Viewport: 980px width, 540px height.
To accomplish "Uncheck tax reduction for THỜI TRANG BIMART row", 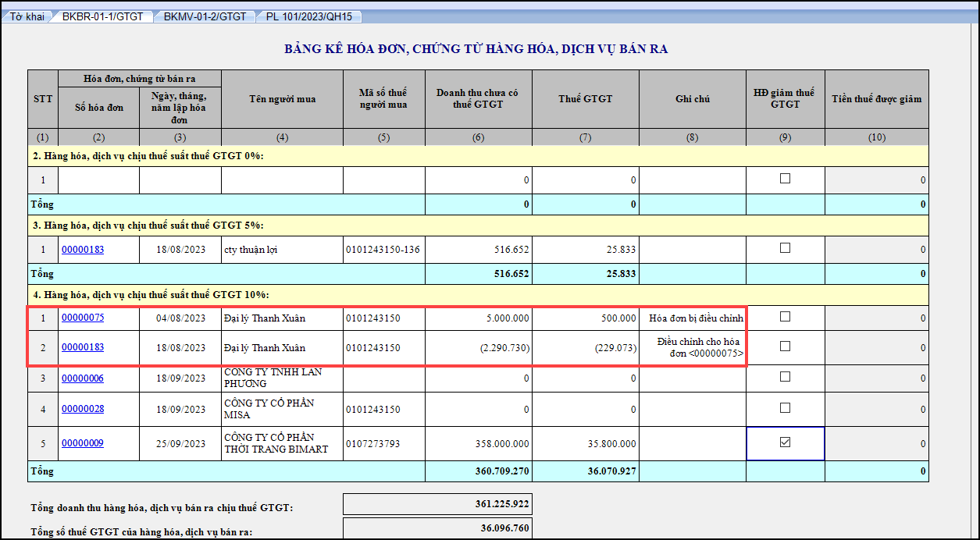I will click(x=786, y=442).
